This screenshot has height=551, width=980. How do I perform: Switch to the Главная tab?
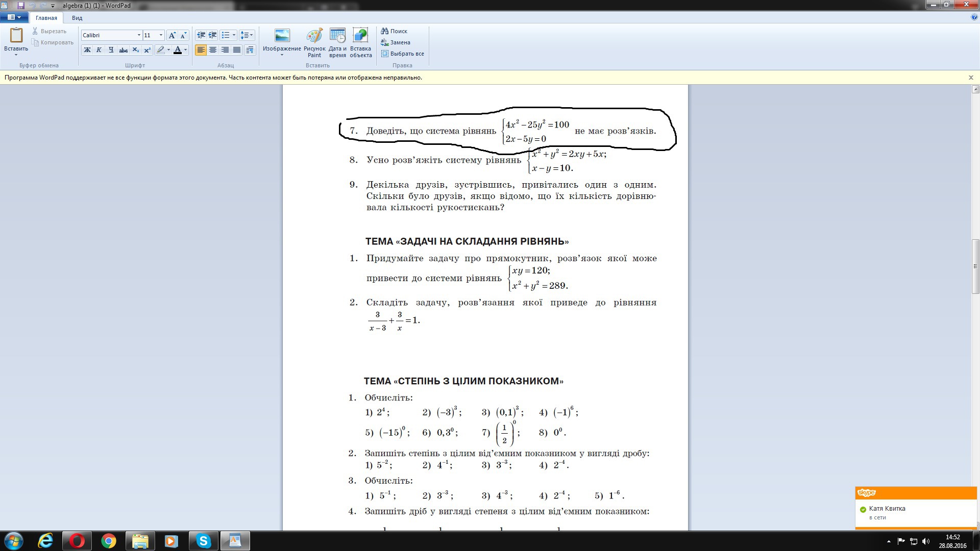point(46,18)
